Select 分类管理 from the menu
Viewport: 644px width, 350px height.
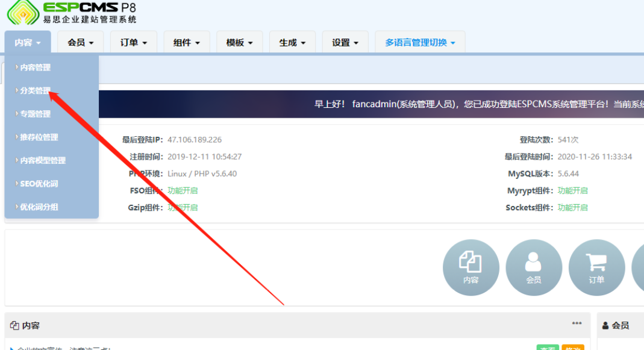click(x=35, y=91)
